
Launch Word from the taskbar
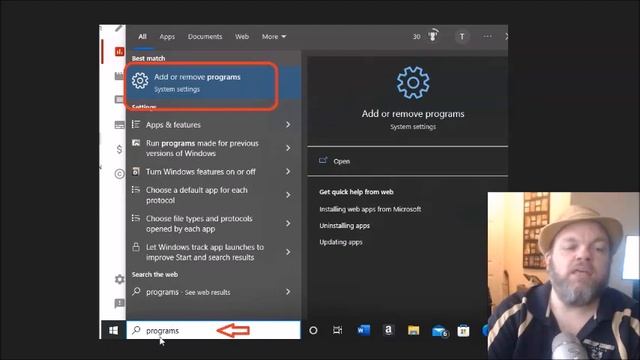click(x=363, y=330)
